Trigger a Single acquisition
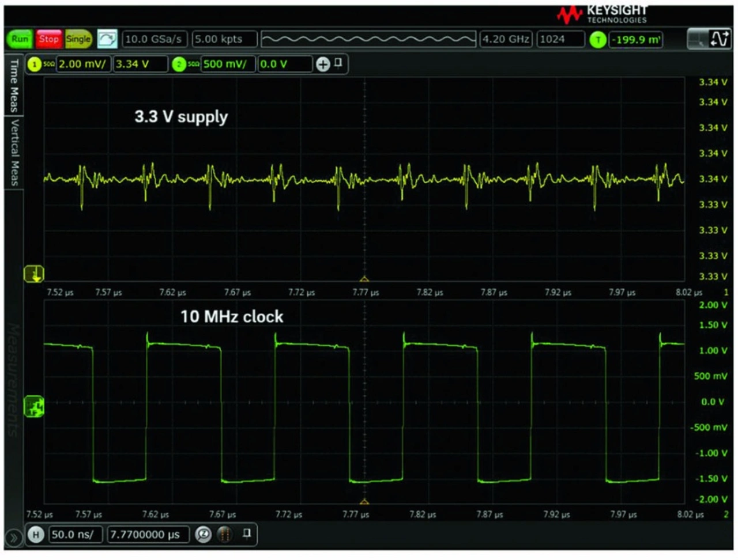This screenshot has height=560, width=738. tap(78, 39)
